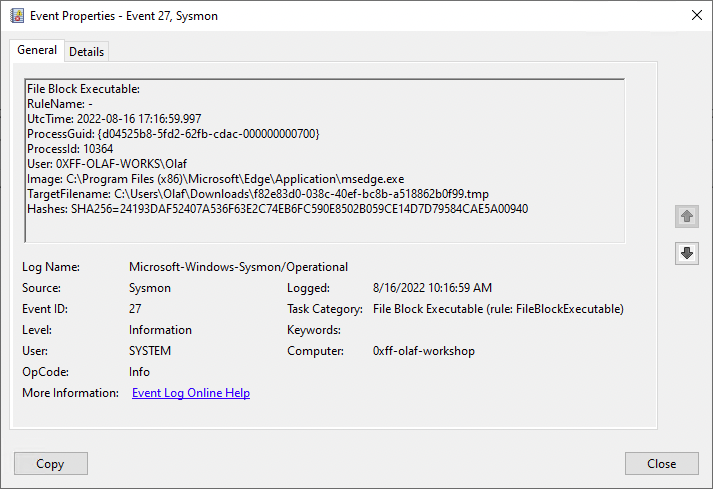Click the Log Name value field

tap(238, 267)
